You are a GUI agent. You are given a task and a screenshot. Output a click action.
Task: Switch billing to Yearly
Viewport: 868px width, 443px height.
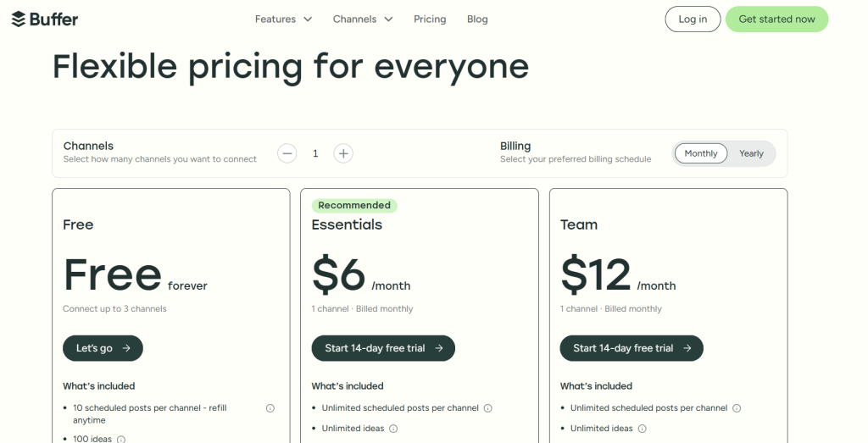(751, 154)
